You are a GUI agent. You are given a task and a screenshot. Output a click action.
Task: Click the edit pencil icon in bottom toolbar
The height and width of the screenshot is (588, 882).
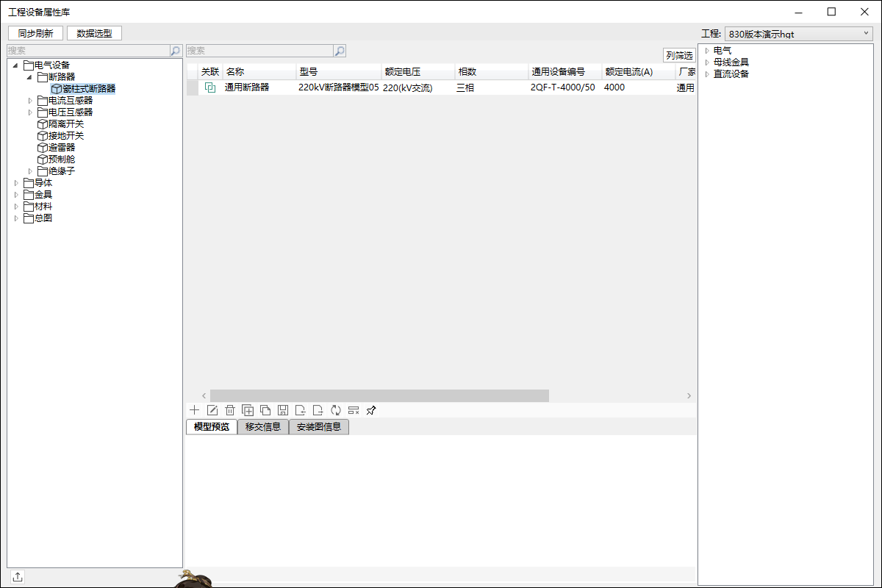point(212,410)
